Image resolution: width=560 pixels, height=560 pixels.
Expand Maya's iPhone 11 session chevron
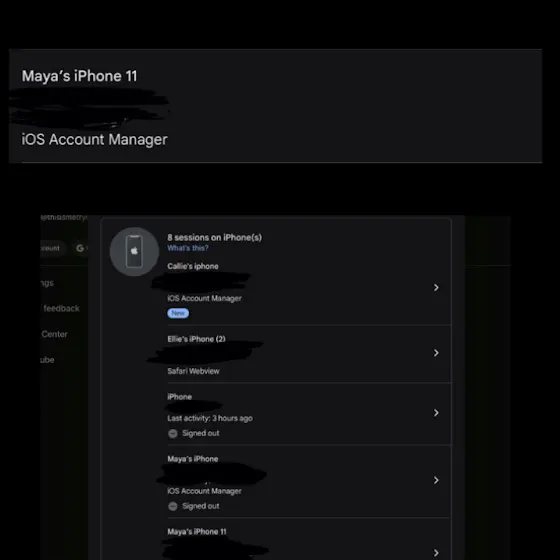coord(436,553)
